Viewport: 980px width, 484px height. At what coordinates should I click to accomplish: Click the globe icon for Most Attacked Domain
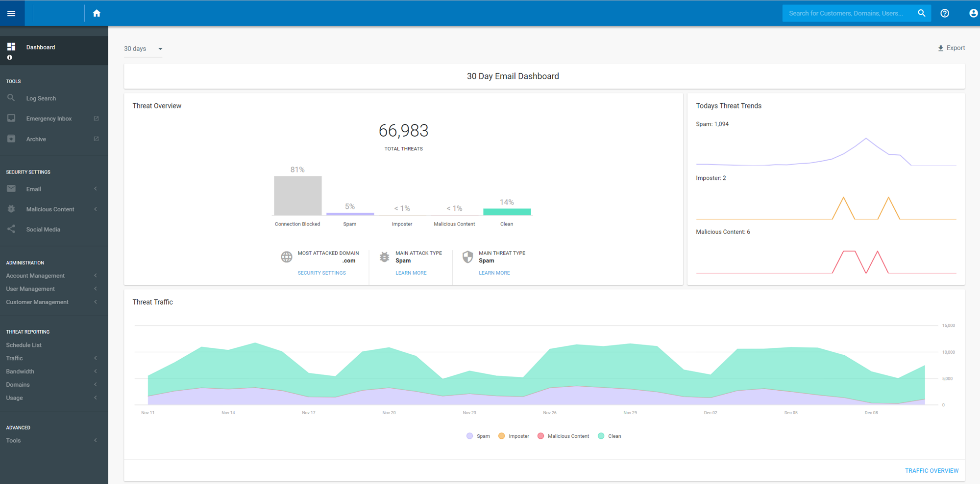[286, 257]
